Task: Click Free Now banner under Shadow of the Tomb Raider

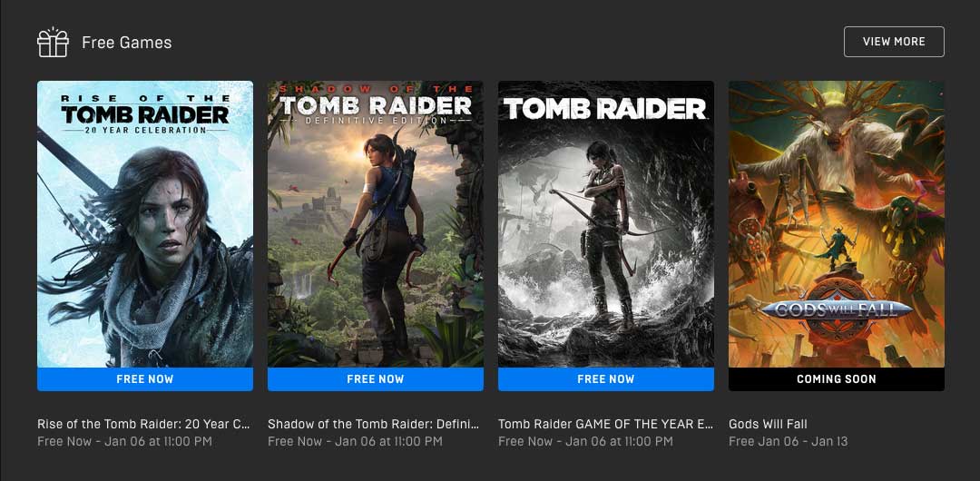Action: tap(376, 379)
